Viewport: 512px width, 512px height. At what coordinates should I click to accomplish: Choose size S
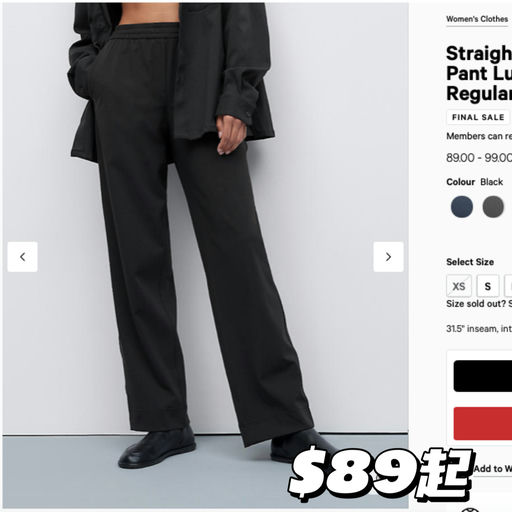pyautogui.click(x=488, y=286)
